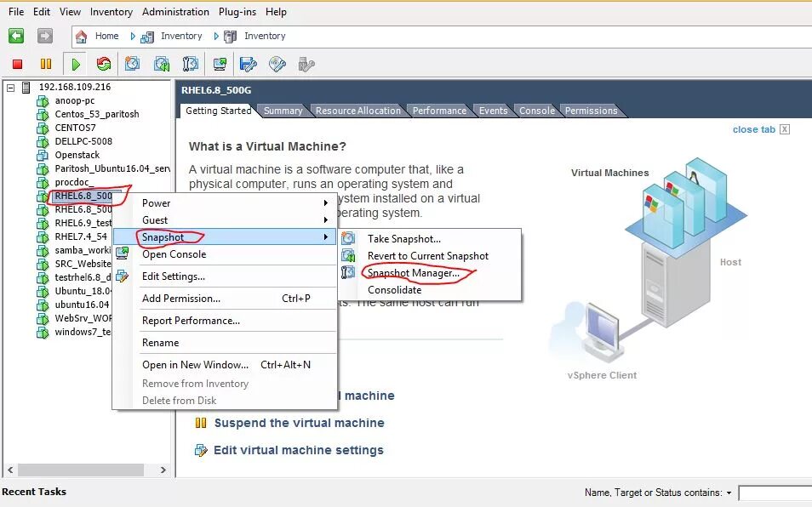Click the green back navigation arrow
Image resolution: width=812 pixels, height=507 pixels.
coord(16,36)
